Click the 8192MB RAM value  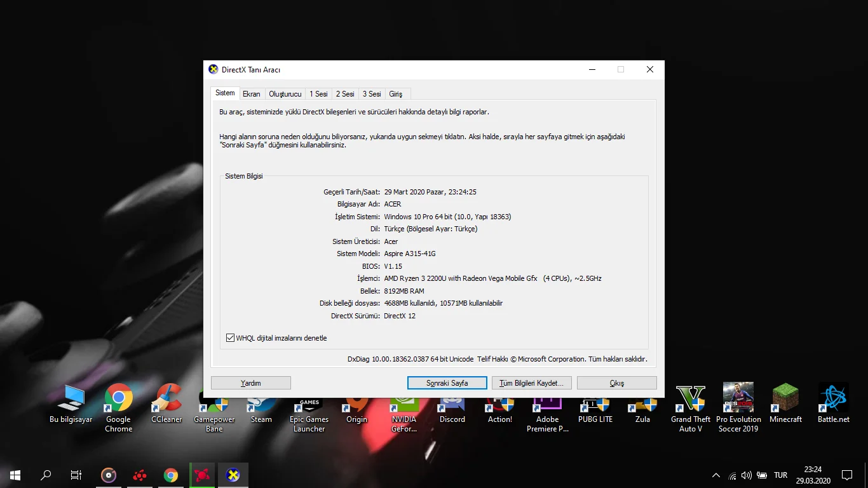click(x=404, y=291)
